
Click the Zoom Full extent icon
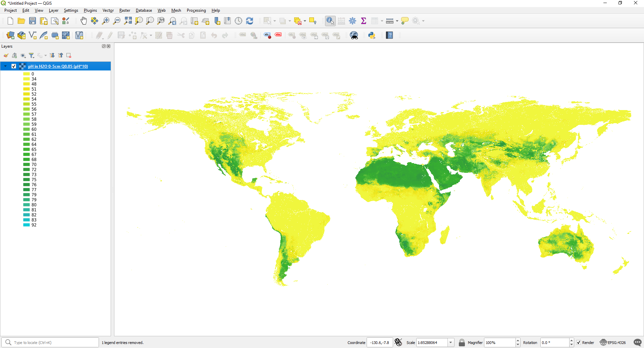click(x=128, y=21)
